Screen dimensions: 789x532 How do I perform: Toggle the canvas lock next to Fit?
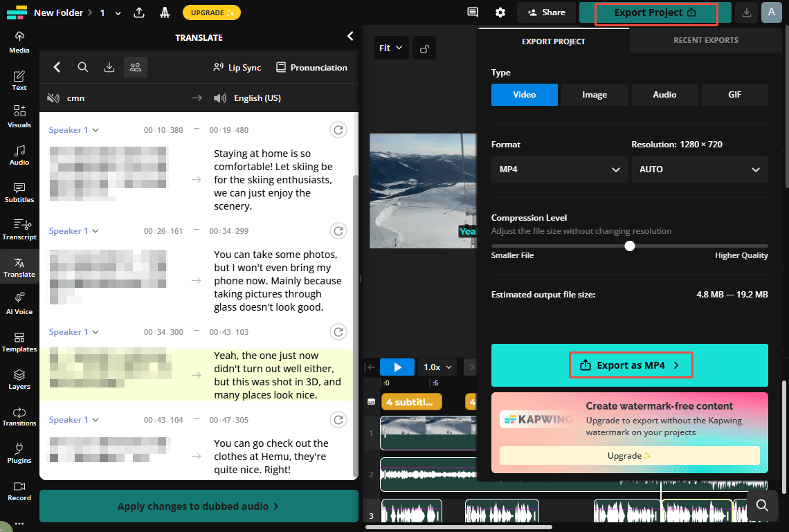(x=424, y=48)
